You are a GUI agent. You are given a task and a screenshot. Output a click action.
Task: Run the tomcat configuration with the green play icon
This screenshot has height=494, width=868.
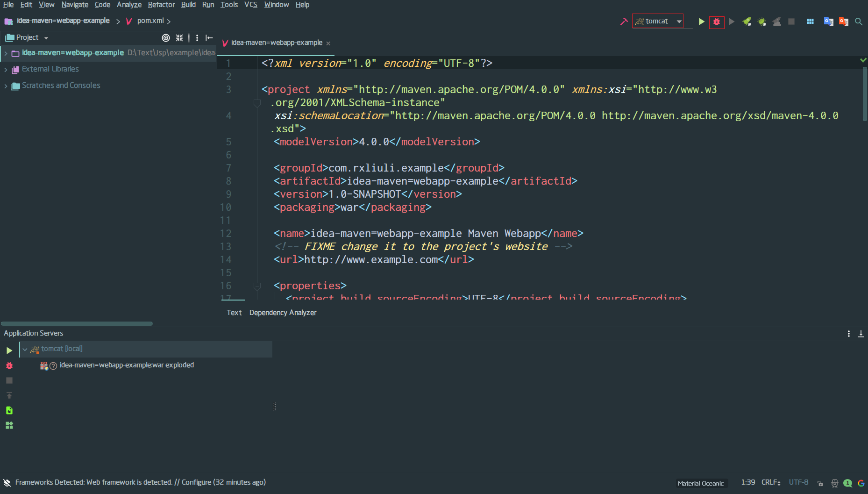point(701,21)
